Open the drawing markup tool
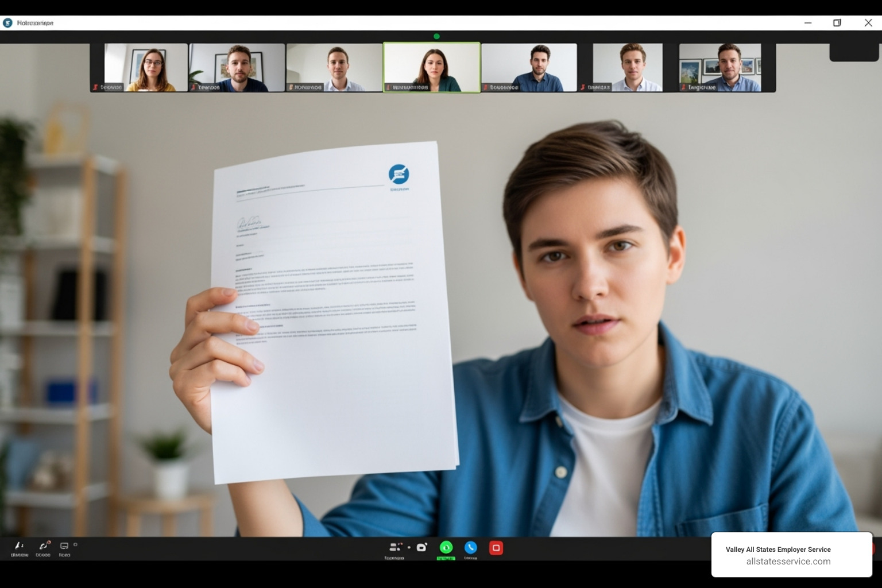The width and height of the screenshot is (882, 588). 43,545
